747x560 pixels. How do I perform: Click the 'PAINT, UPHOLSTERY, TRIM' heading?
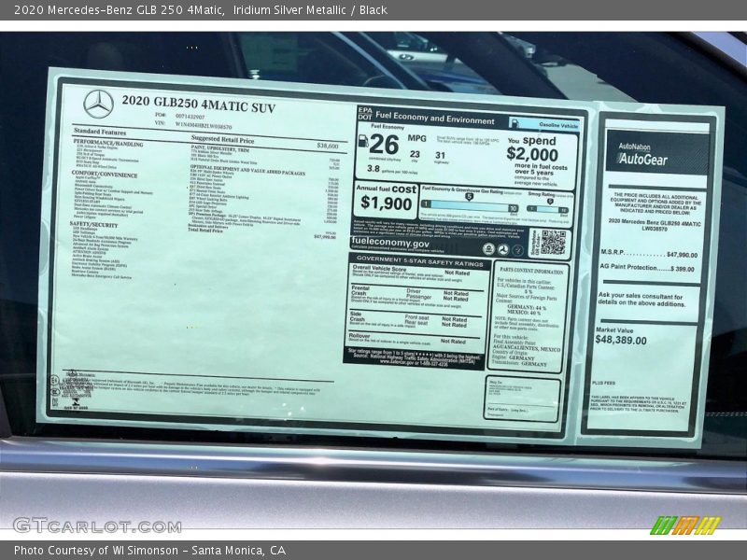(x=219, y=149)
